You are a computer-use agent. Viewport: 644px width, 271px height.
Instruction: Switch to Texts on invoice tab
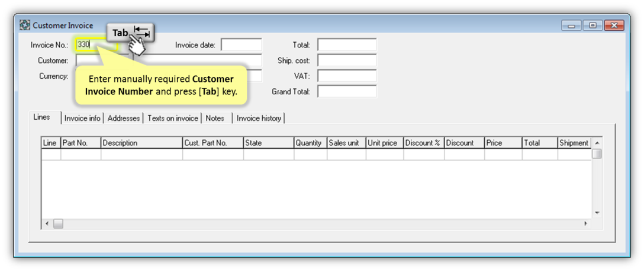click(x=172, y=119)
